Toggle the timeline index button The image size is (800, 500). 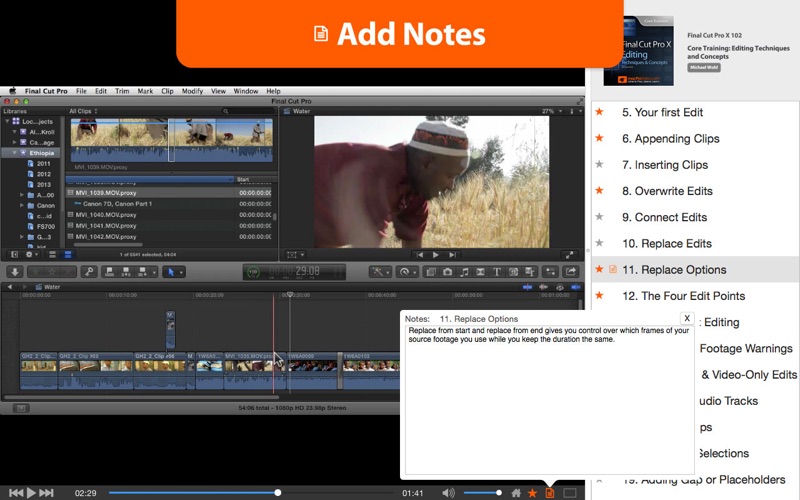click(x=21, y=408)
